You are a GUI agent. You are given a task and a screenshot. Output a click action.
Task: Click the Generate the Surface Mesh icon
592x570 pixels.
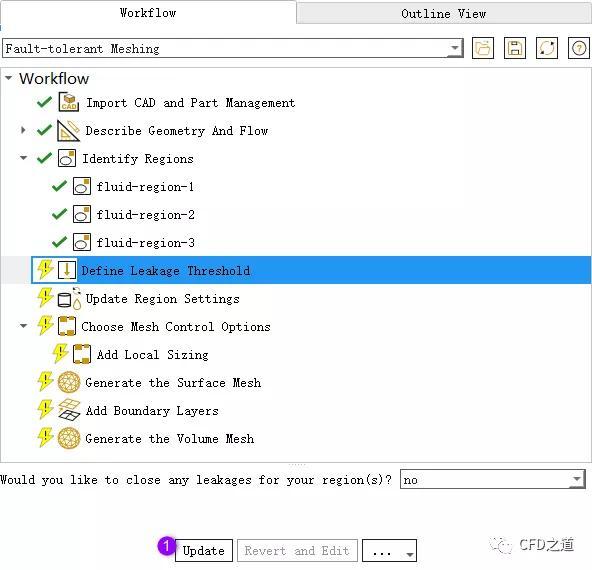69,382
